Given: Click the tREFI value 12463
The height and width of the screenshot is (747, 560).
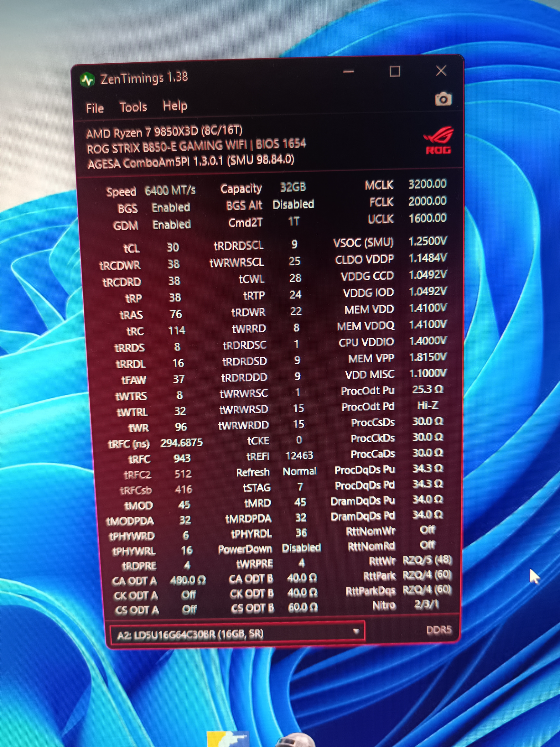Looking at the screenshot, I should tap(299, 455).
